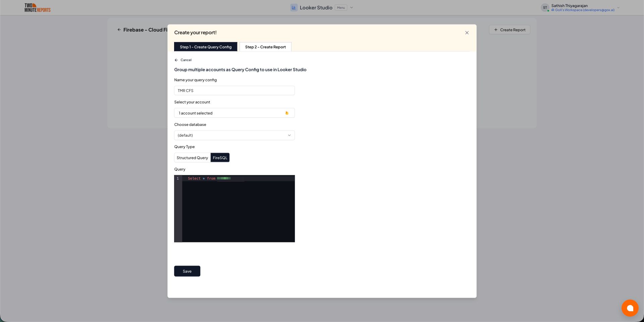644x322 pixels.
Task: Switch to Step 2 – Create Report tab
Action: tap(265, 47)
